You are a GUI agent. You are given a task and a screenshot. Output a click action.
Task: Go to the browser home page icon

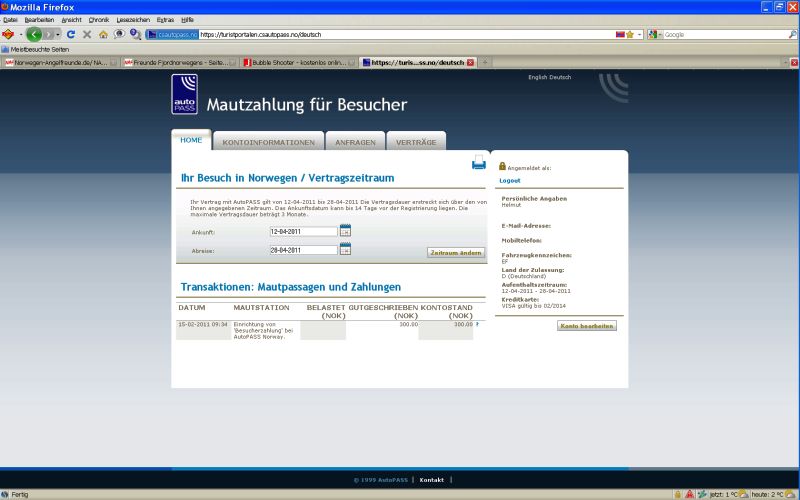click(103, 34)
